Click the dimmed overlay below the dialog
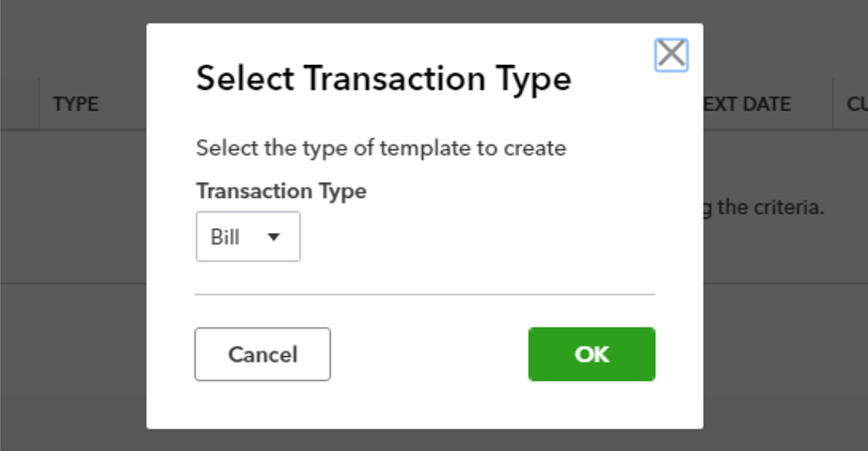 [x=424, y=441]
